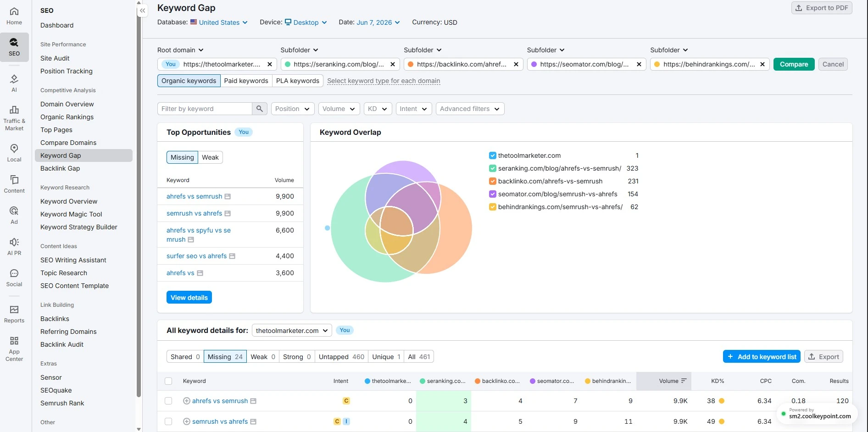Toggle seomator.com overlap legend checkbox
Viewport: 868px width, 432px height.
[493, 194]
